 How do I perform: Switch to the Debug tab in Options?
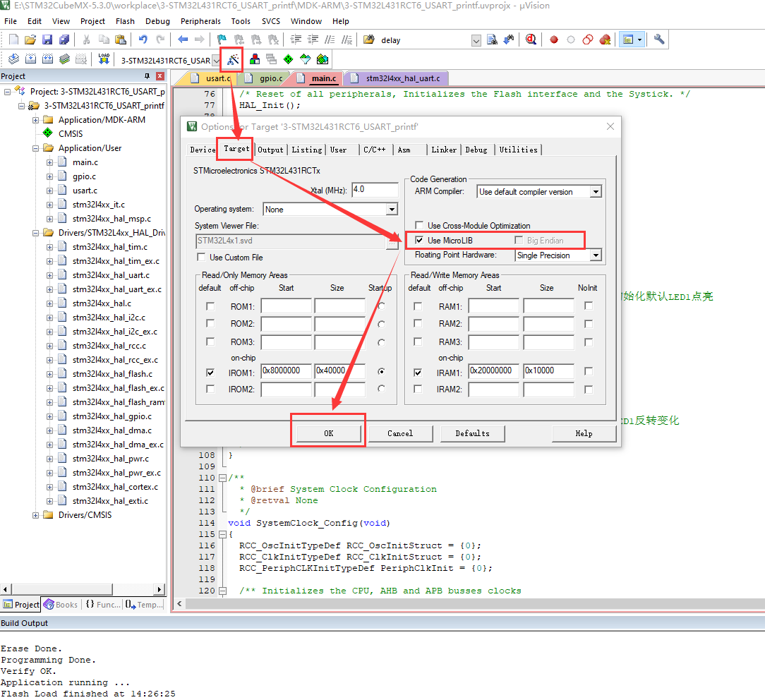tap(476, 149)
